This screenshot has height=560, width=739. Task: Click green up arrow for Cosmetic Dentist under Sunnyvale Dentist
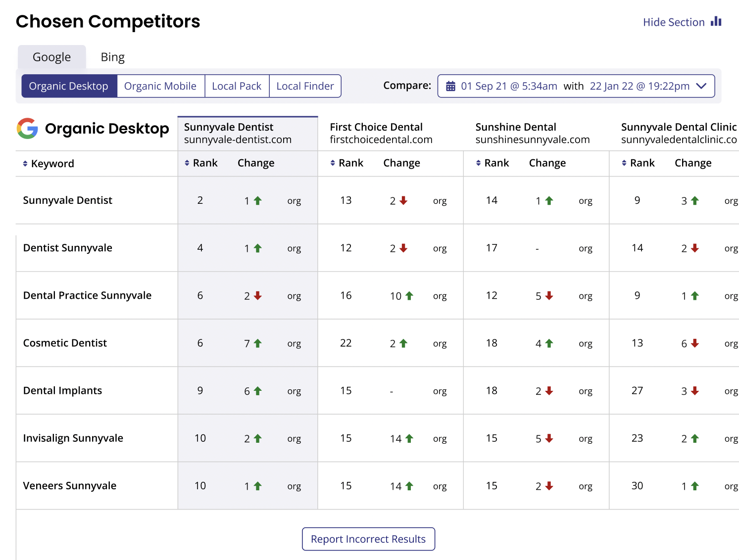point(257,343)
